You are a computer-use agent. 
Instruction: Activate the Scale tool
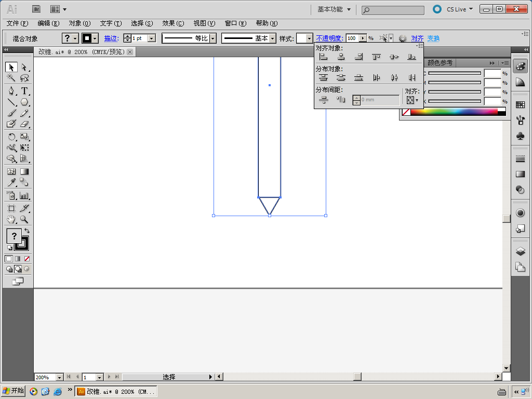[x=24, y=137]
